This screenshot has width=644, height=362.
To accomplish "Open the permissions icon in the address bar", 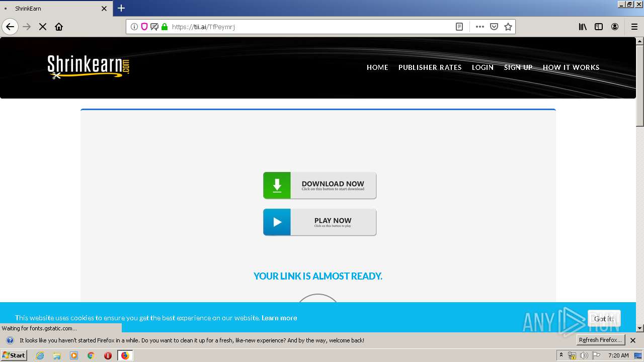I will 154,27.
